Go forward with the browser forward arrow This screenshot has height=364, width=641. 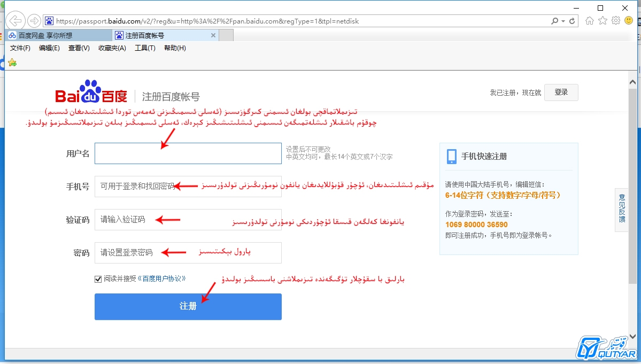[x=34, y=20]
